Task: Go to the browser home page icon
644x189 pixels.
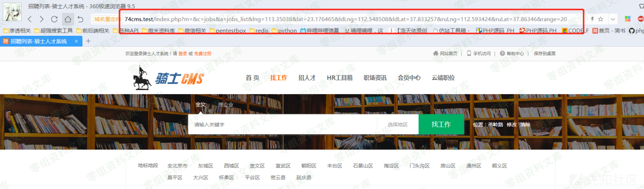Action: [x=67, y=19]
